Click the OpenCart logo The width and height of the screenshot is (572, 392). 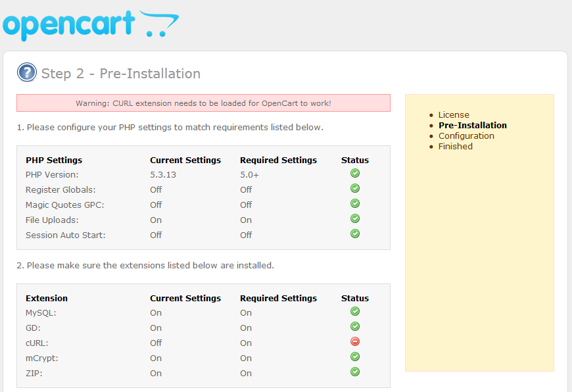click(x=91, y=25)
